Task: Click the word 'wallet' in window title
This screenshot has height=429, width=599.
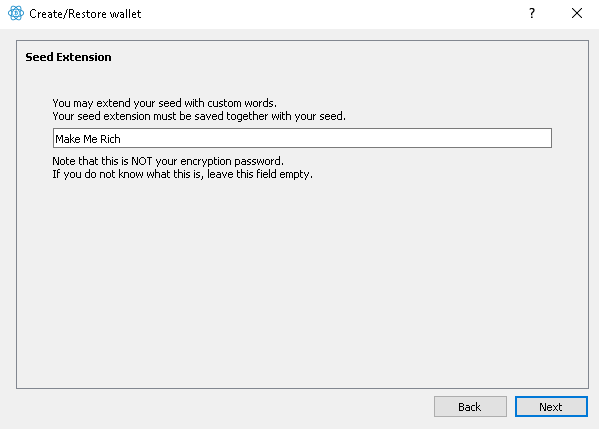Action: click(x=126, y=14)
